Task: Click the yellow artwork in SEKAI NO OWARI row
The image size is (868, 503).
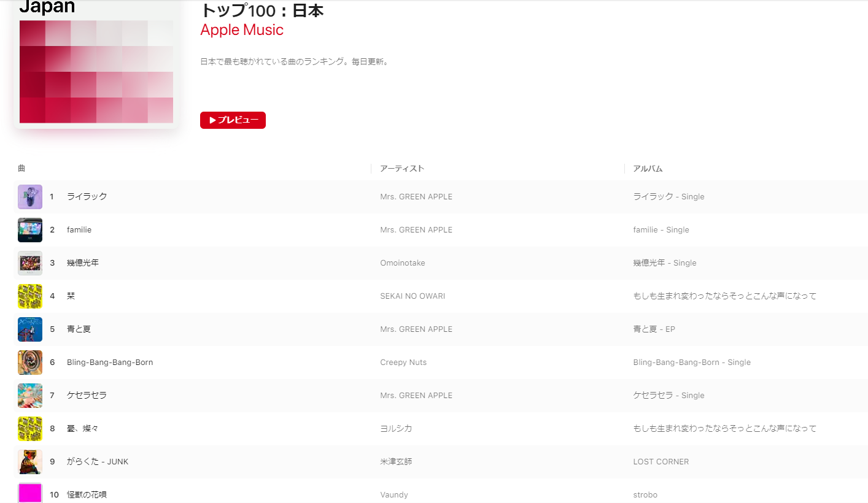Action: [x=30, y=296]
